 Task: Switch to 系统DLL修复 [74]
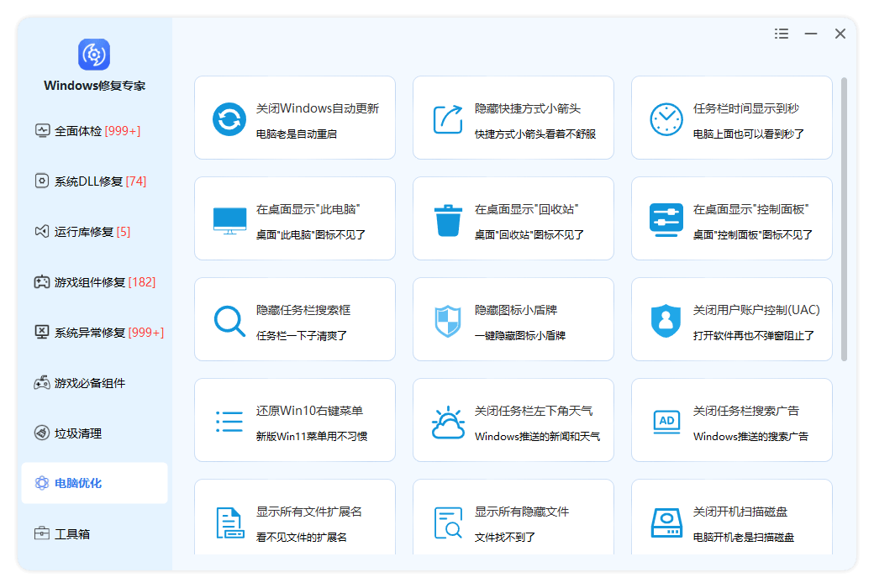coord(95,181)
